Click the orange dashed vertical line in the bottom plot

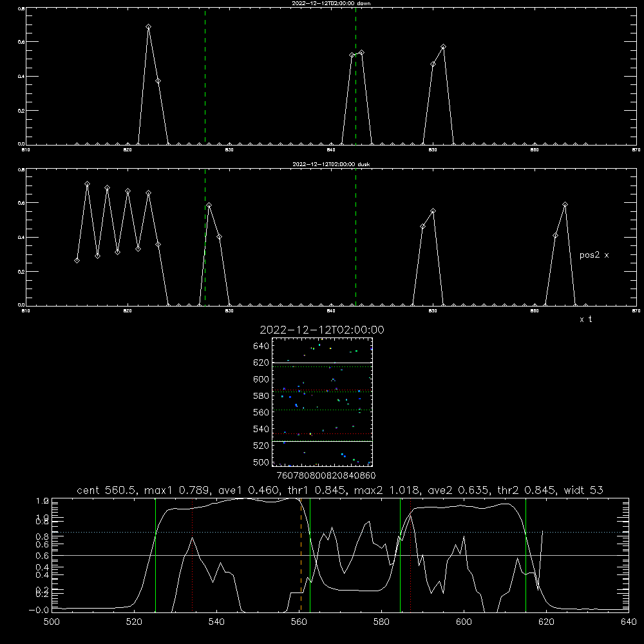click(301, 555)
